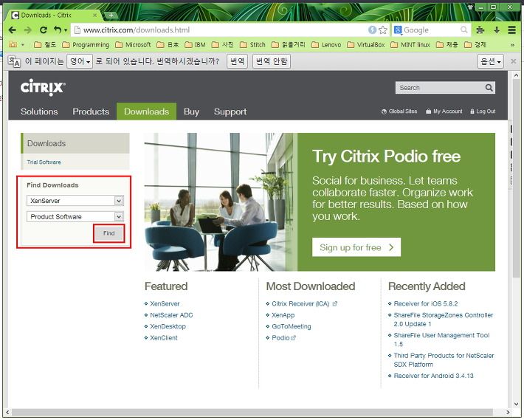Open the NetScaler ADC link
524x420 pixels.
(x=171, y=315)
